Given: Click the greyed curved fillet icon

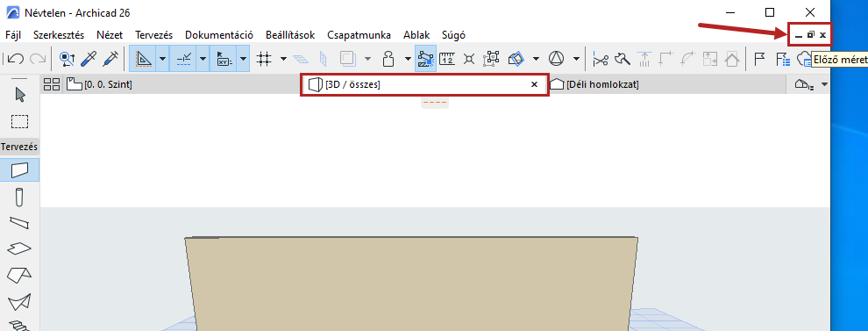Looking at the screenshot, I should 688,58.
